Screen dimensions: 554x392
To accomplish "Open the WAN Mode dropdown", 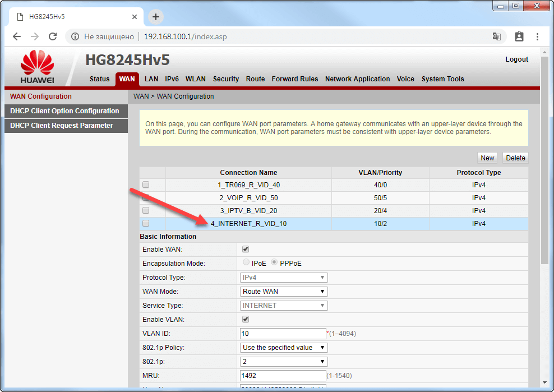I will (283, 292).
